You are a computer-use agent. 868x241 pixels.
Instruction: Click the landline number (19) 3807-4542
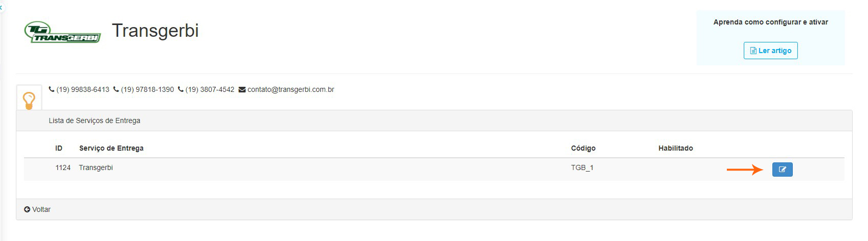tap(210, 89)
